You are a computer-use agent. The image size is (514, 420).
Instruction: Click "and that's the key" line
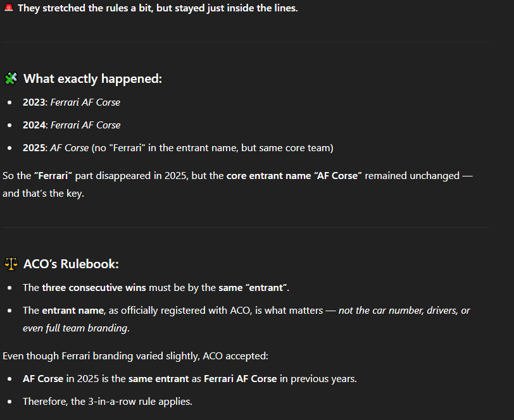tap(43, 194)
